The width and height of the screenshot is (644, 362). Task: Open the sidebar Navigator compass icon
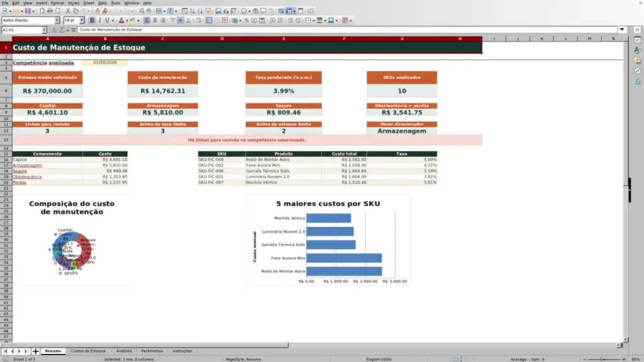(638, 71)
